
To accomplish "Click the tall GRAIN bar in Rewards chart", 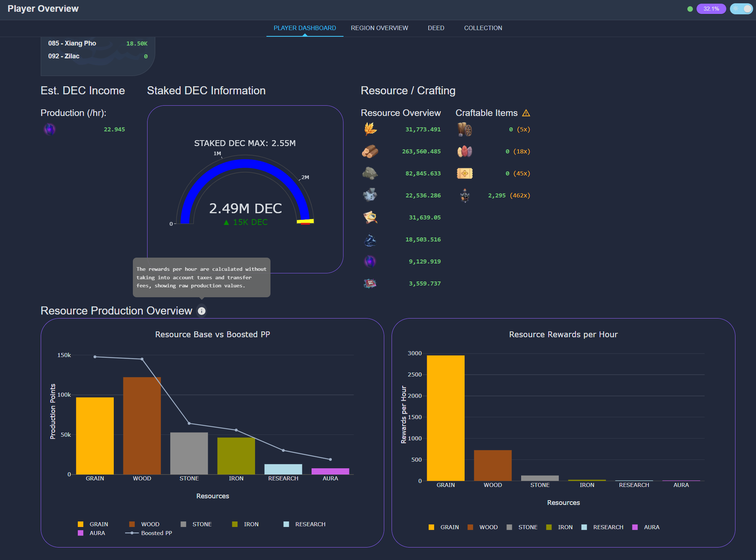I will [446, 418].
